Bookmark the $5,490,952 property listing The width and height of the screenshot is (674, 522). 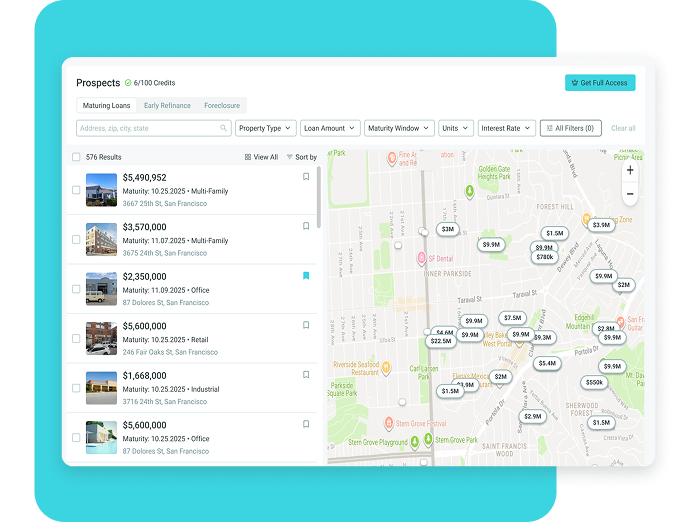(x=306, y=177)
